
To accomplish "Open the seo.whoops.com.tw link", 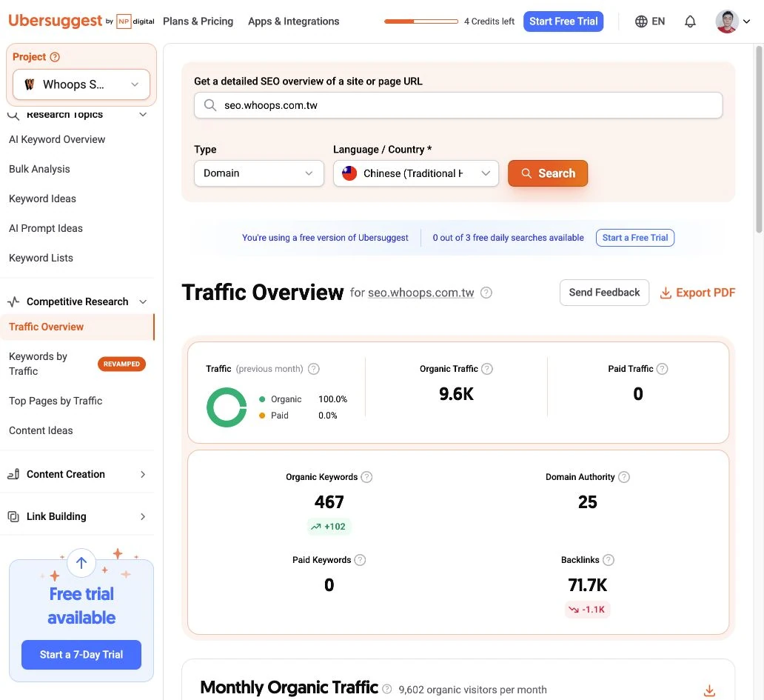I will point(421,293).
